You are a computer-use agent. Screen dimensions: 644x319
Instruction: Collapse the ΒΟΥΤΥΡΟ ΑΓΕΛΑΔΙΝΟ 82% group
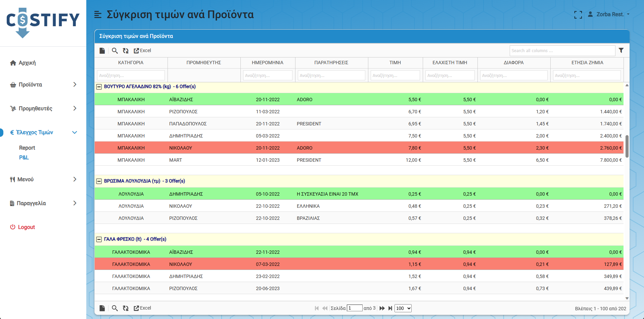[99, 87]
